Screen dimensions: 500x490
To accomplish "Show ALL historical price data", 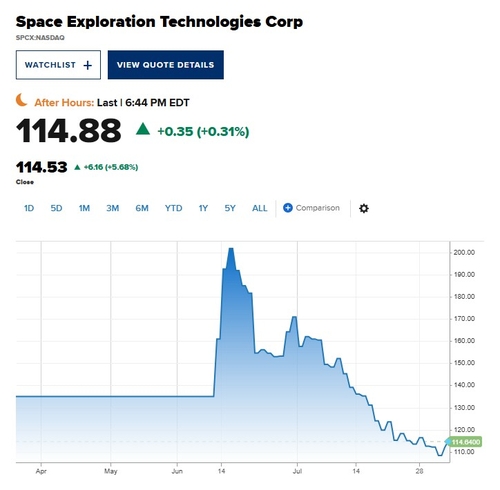I will [x=260, y=208].
